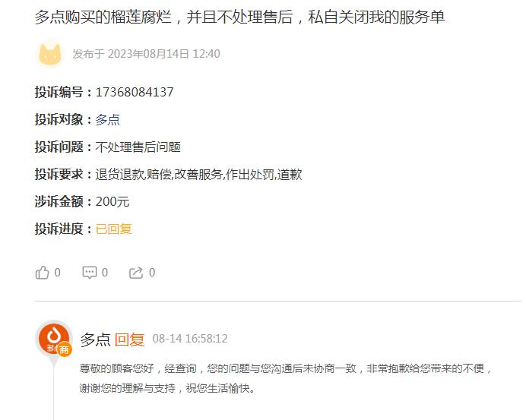Click the 200元 amount value
The width and height of the screenshot is (526, 420).
pos(112,202)
